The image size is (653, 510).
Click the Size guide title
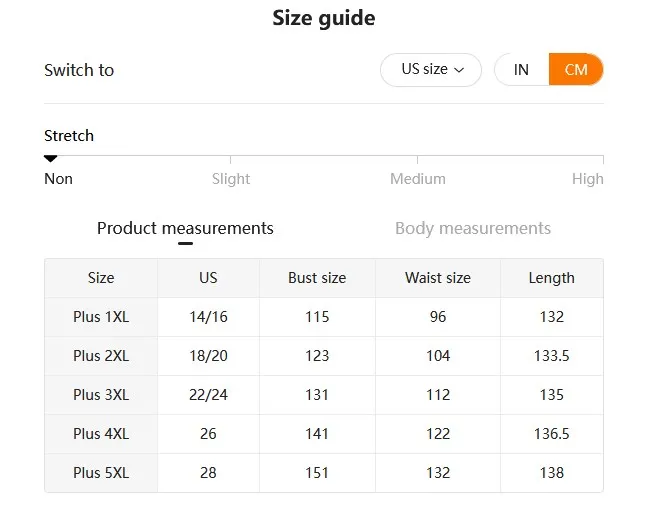coord(324,18)
